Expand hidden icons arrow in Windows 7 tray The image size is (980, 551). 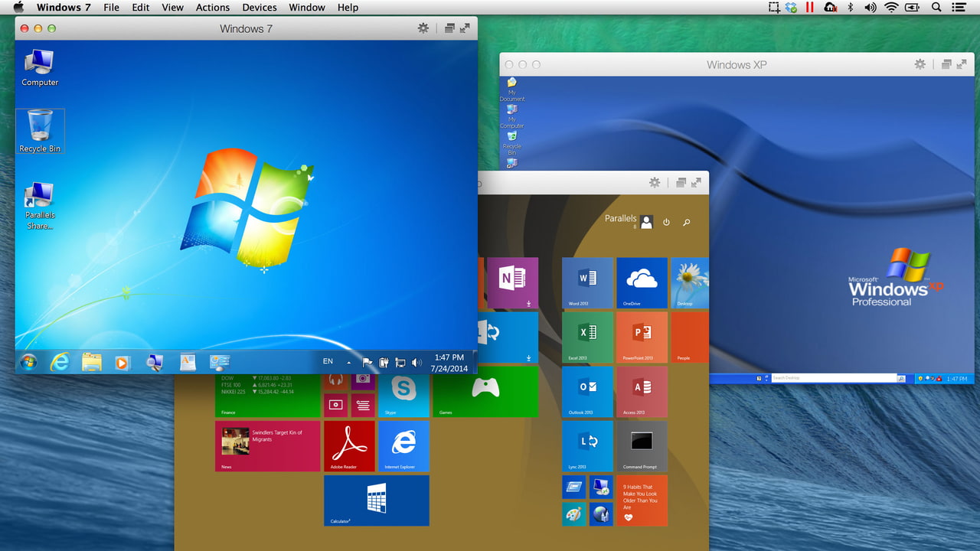(x=349, y=363)
